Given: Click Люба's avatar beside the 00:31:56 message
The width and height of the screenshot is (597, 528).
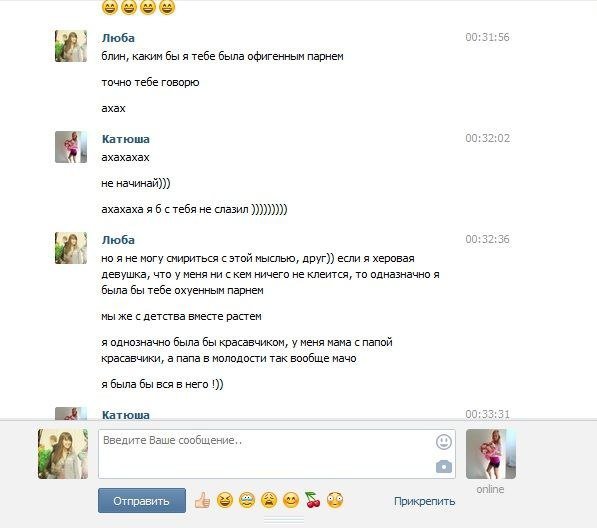Looking at the screenshot, I should point(71,46).
